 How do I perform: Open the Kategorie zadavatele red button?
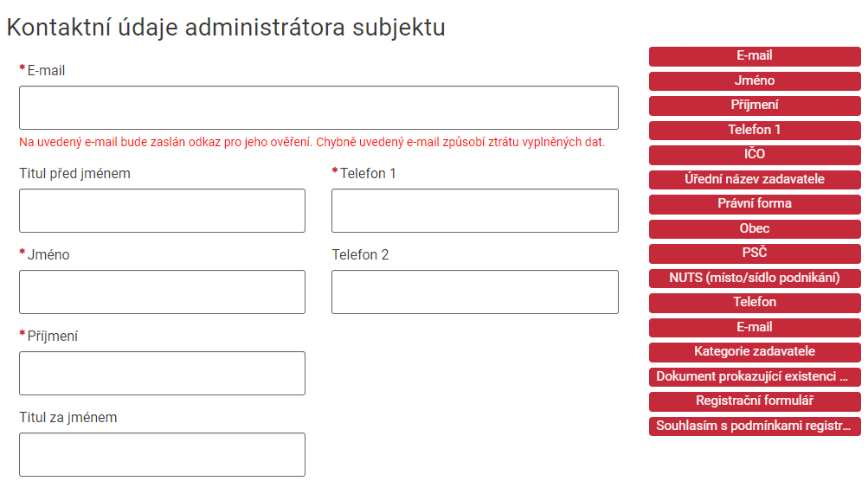tap(755, 352)
